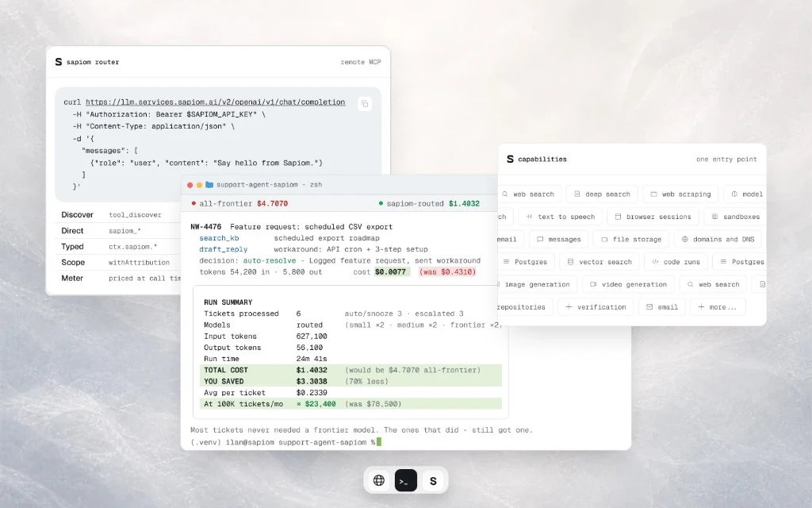Click the speaker icon on text to speech
Image resolution: width=812 pixels, height=508 pixels.
point(529,217)
